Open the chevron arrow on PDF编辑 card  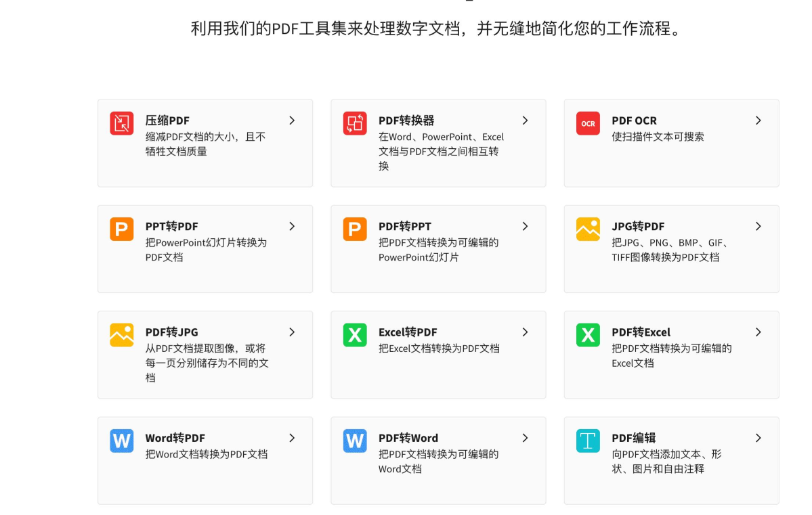pos(758,438)
